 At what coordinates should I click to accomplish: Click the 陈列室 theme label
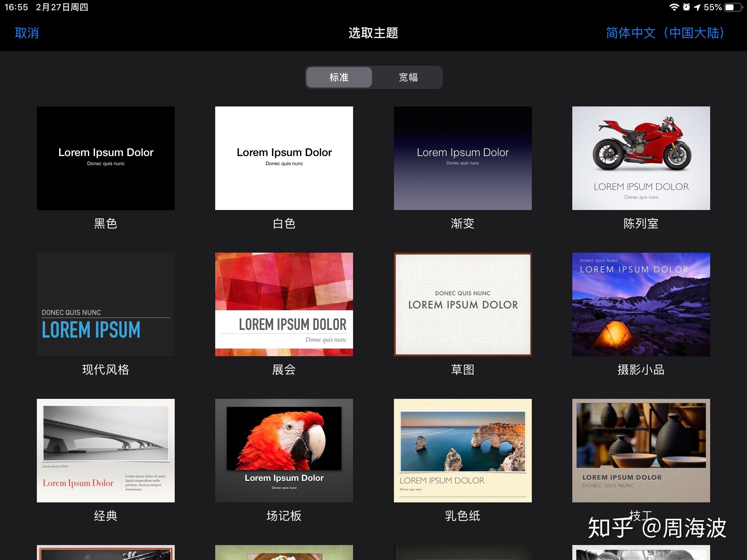coord(641,223)
